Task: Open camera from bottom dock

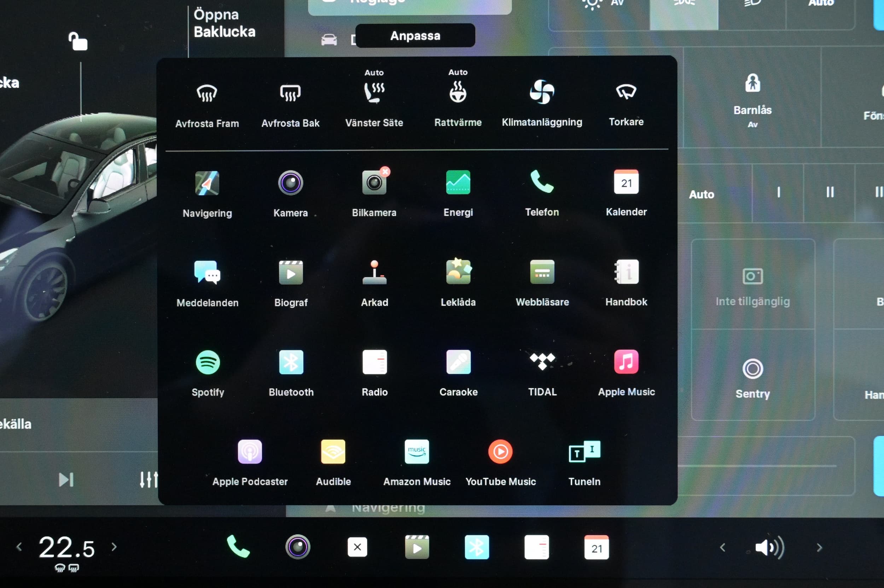Action: pos(298,547)
